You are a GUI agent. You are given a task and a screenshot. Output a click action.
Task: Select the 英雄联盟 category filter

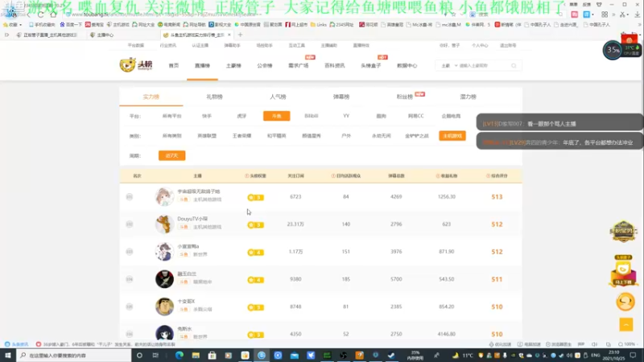click(207, 136)
